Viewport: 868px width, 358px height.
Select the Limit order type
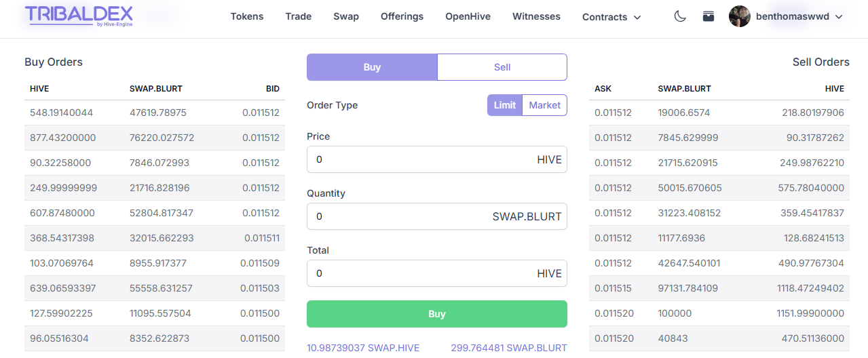click(505, 105)
